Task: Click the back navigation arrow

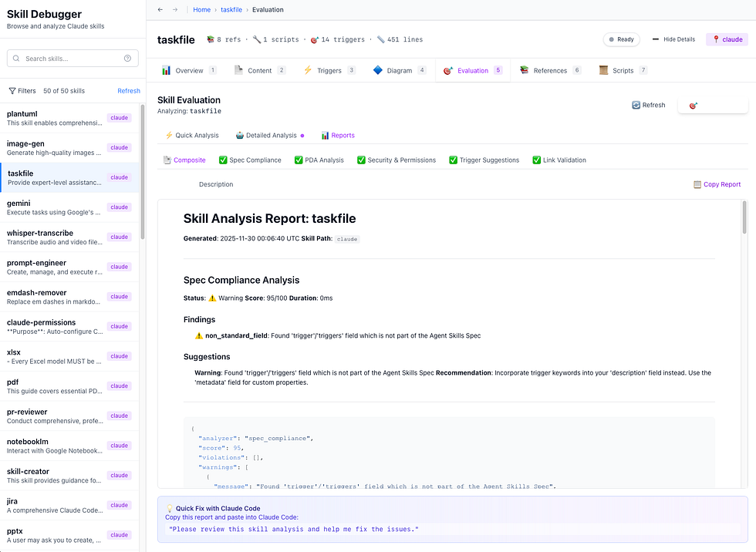Action: point(160,9)
